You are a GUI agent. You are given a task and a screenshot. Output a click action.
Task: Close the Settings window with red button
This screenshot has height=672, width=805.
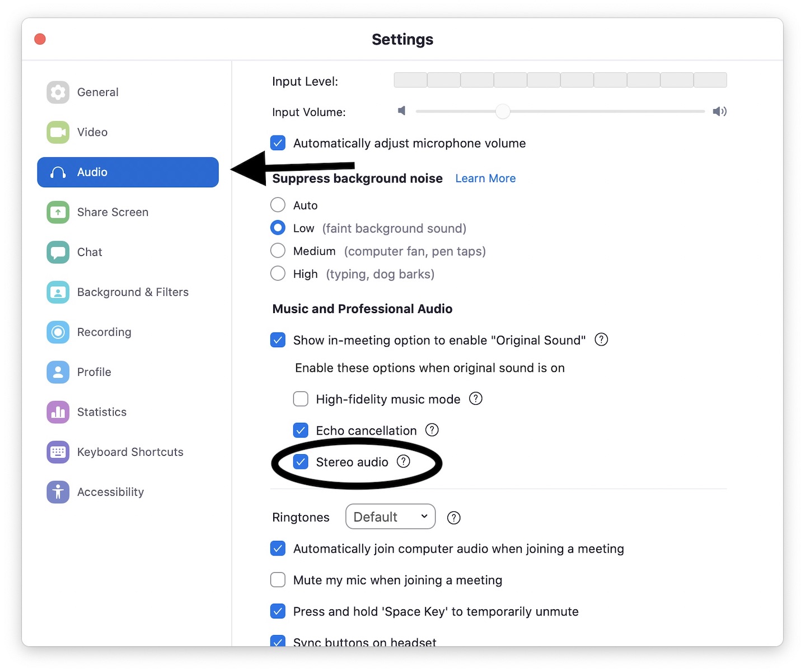40,39
